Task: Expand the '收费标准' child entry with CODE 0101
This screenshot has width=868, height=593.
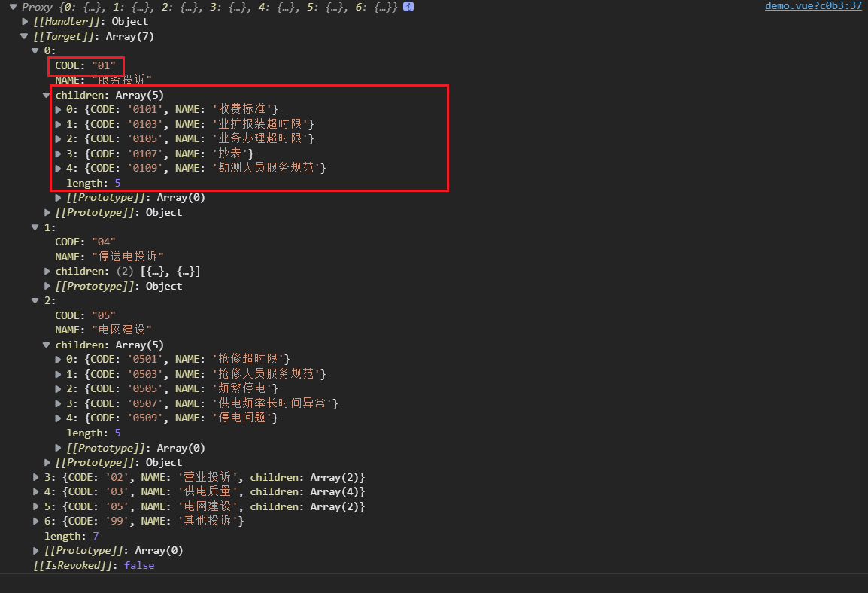Action: tap(58, 109)
